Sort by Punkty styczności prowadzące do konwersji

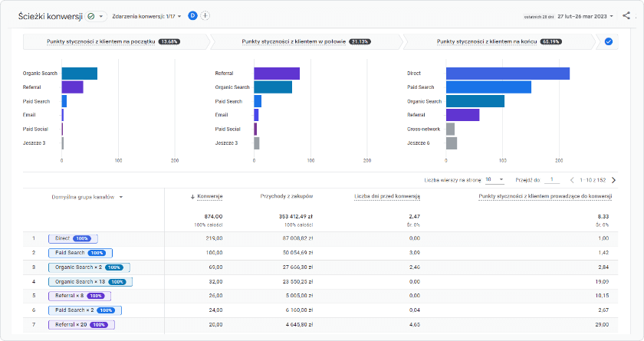(545, 197)
